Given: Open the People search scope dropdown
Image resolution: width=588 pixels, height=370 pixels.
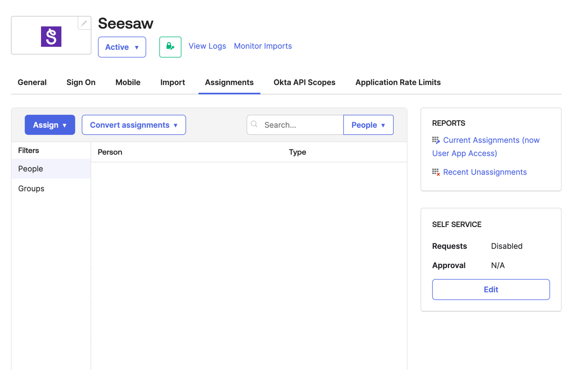Looking at the screenshot, I should (368, 125).
